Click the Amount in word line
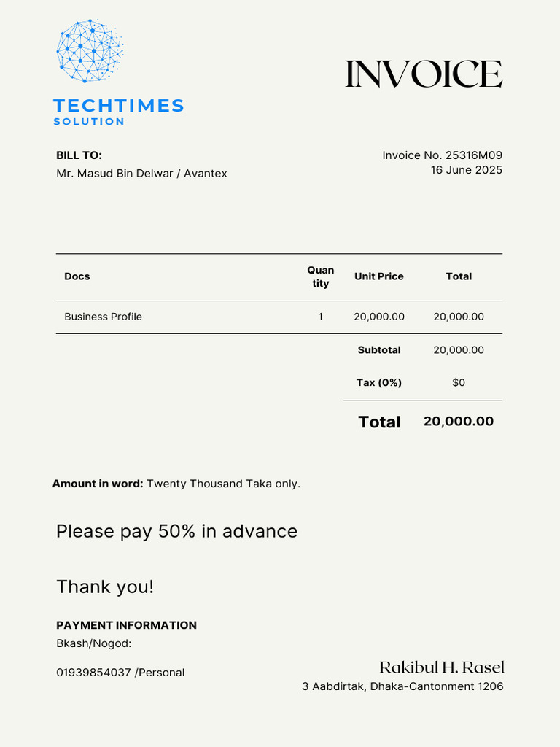The height and width of the screenshot is (747, 560). [x=176, y=484]
